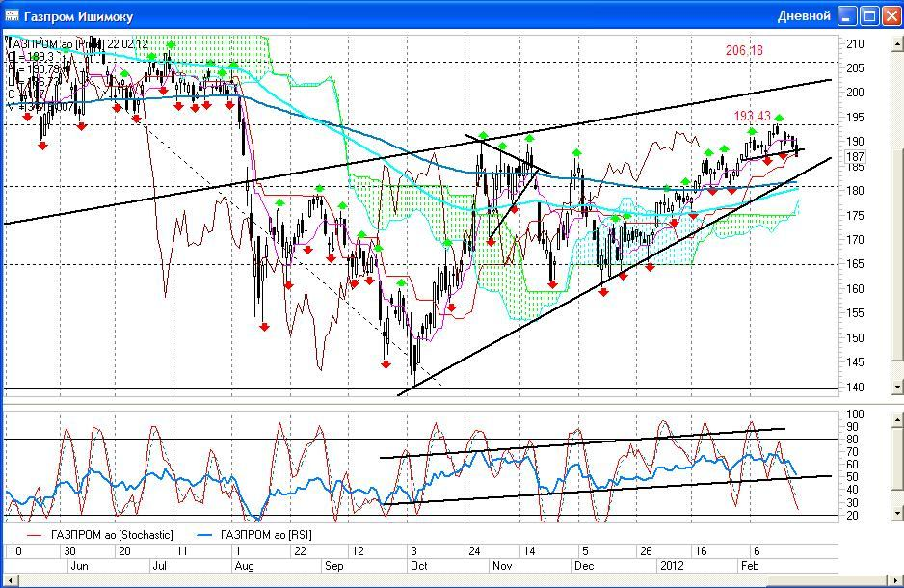Select the ГАЗПРОМ ао [RSI] legend entry

tap(254, 535)
